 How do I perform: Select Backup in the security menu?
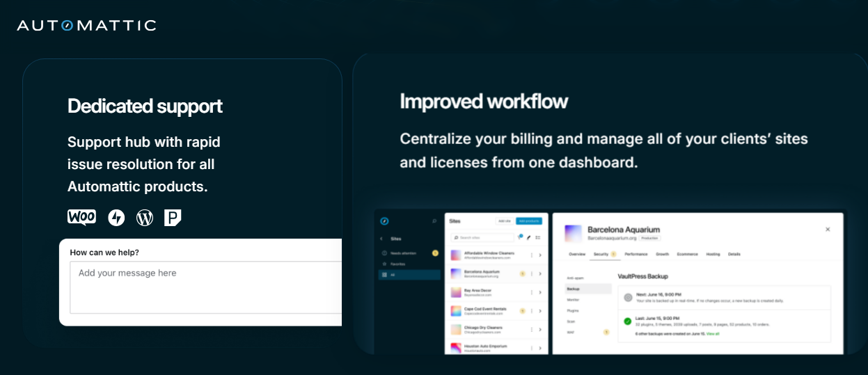pyautogui.click(x=587, y=288)
